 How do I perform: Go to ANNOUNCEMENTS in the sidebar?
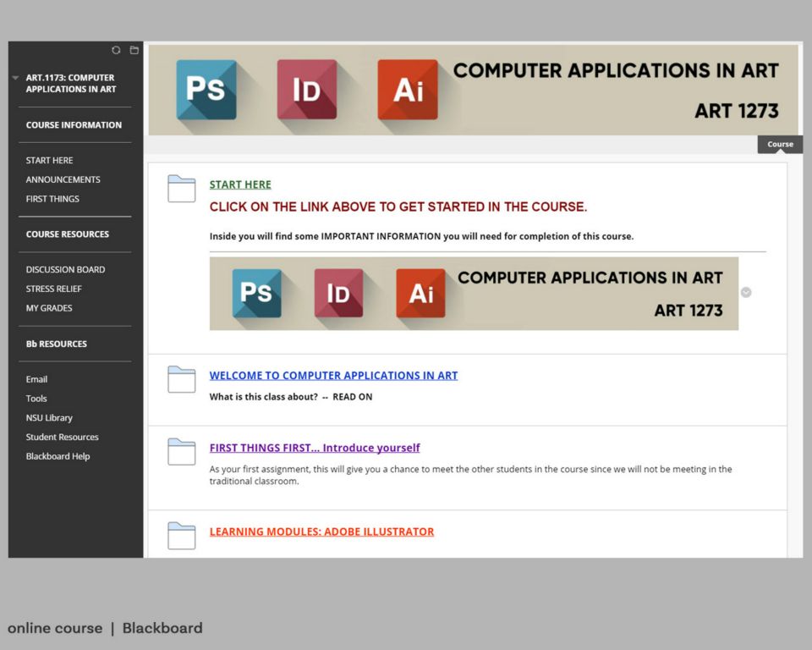pyautogui.click(x=63, y=179)
